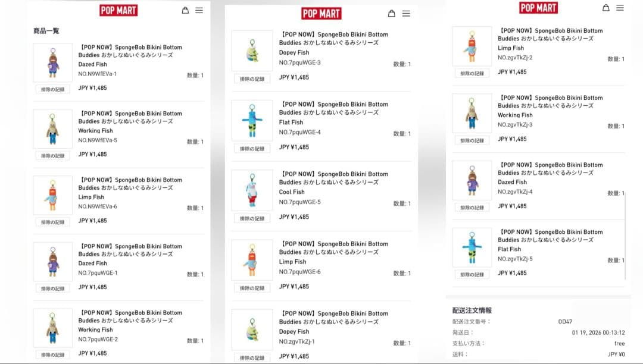Open Cool Fish product thumbnail
This screenshot has width=643, height=364.
click(x=252, y=190)
